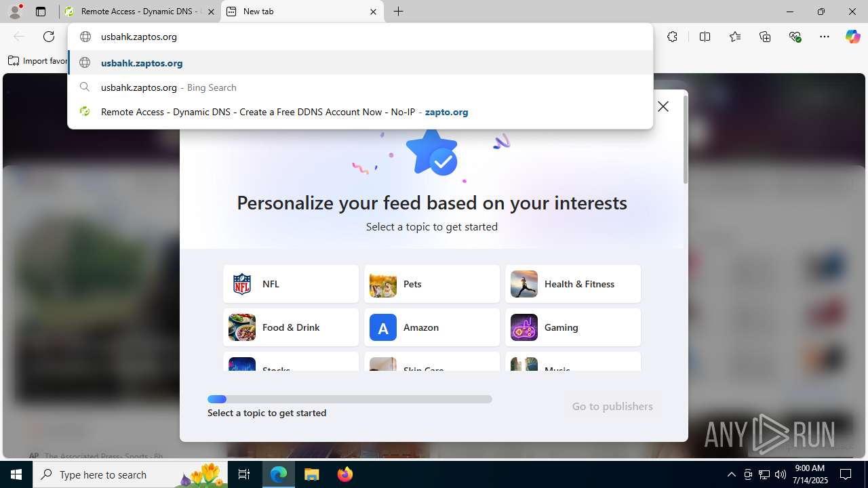Click the address bar with usbahk.zaptos.org
The image size is (868, 488).
pyautogui.click(x=360, y=37)
